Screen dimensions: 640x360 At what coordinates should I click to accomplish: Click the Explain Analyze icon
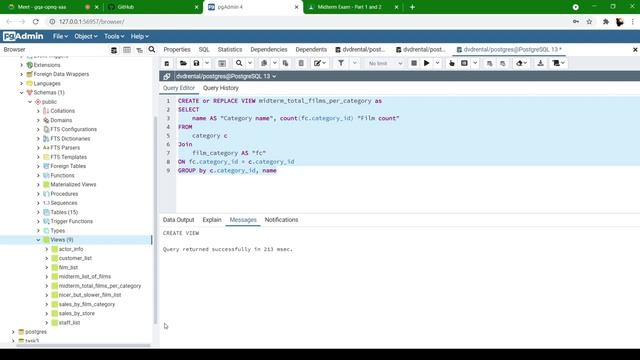click(464, 63)
